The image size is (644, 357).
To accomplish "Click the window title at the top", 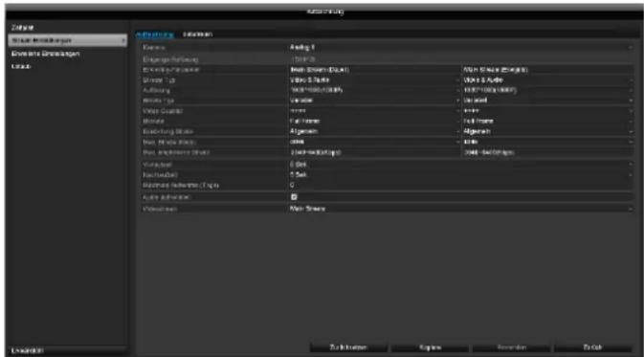I will tap(325, 11).
